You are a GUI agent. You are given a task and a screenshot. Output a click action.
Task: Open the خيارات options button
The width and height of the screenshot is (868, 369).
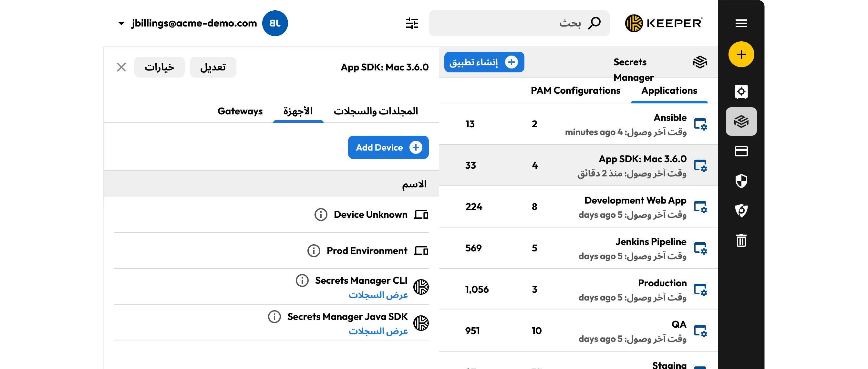click(x=160, y=67)
